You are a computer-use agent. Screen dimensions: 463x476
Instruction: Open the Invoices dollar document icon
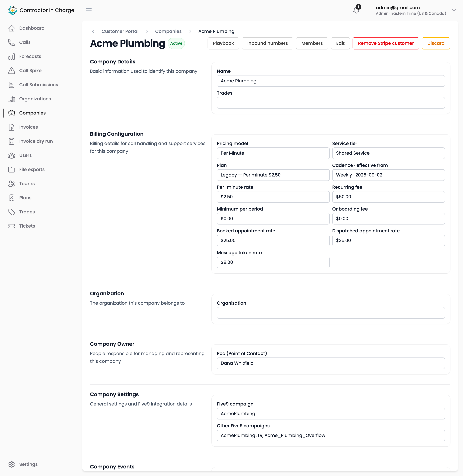pyautogui.click(x=11, y=127)
